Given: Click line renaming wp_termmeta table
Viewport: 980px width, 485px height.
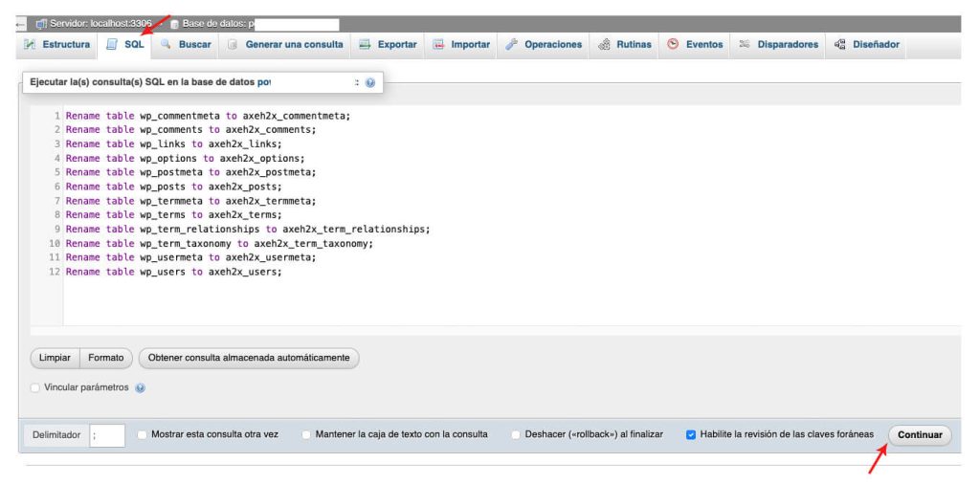Looking at the screenshot, I should pos(191,201).
